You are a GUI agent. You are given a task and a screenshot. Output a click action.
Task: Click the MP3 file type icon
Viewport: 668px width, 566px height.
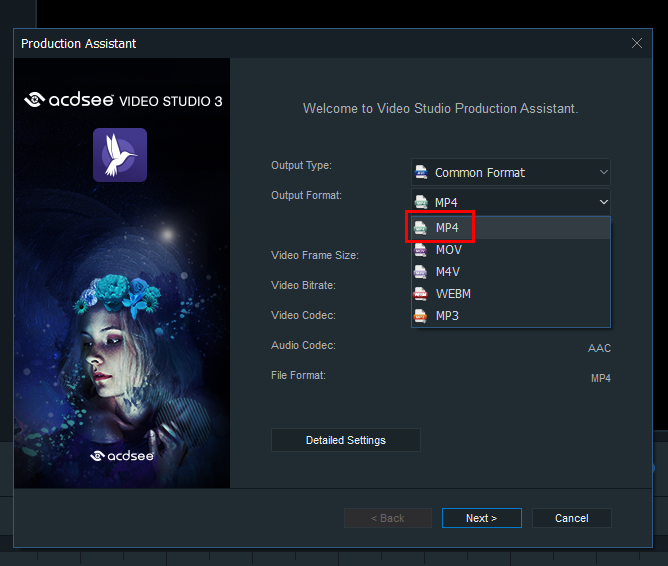point(420,316)
